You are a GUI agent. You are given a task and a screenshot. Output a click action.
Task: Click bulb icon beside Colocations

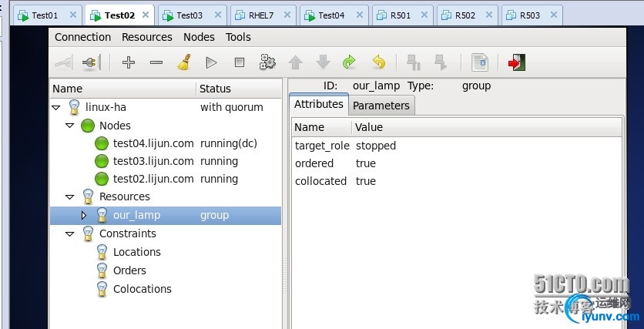click(102, 289)
